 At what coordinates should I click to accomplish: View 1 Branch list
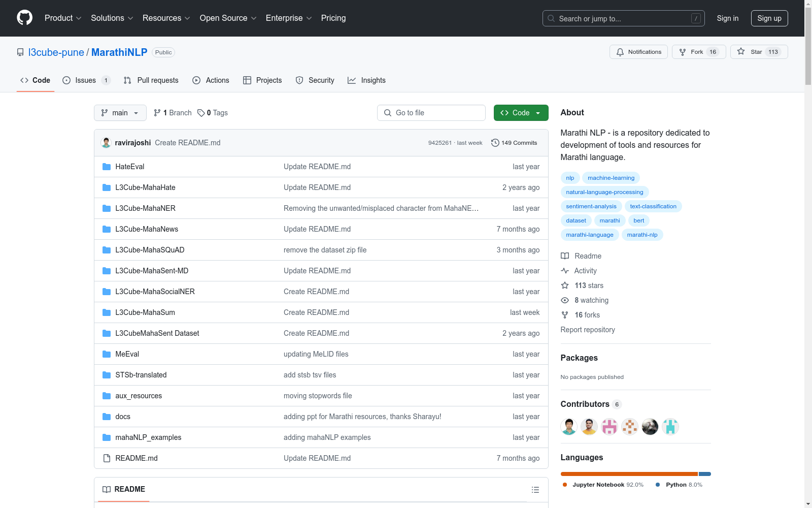click(x=173, y=113)
